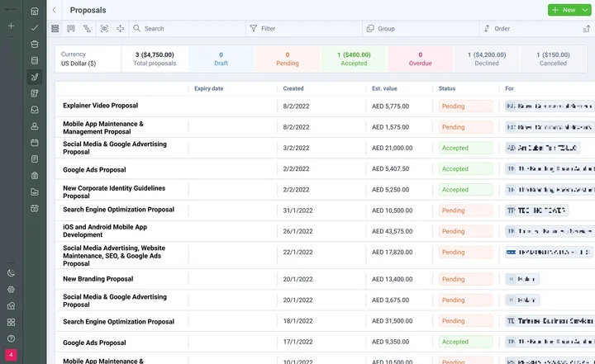Expand the New button dropdown arrow
595x364 pixels.
point(585,10)
